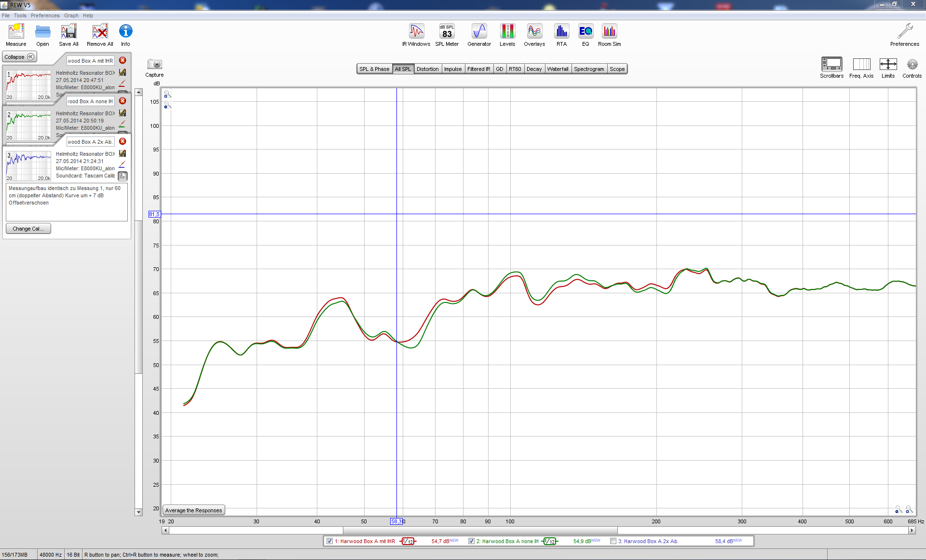Capture the graph image
Viewport: 926px width, 560px height.
154,68
